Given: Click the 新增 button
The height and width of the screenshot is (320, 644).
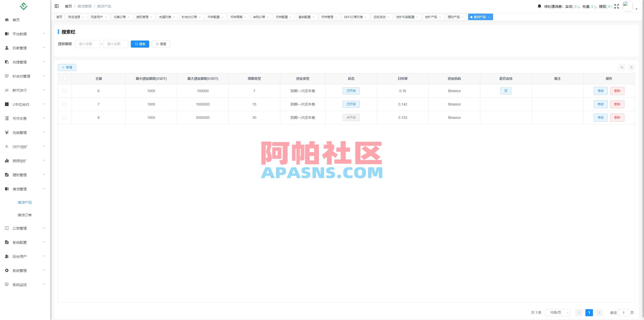Looking at the screenshot, I should point(67,67).
